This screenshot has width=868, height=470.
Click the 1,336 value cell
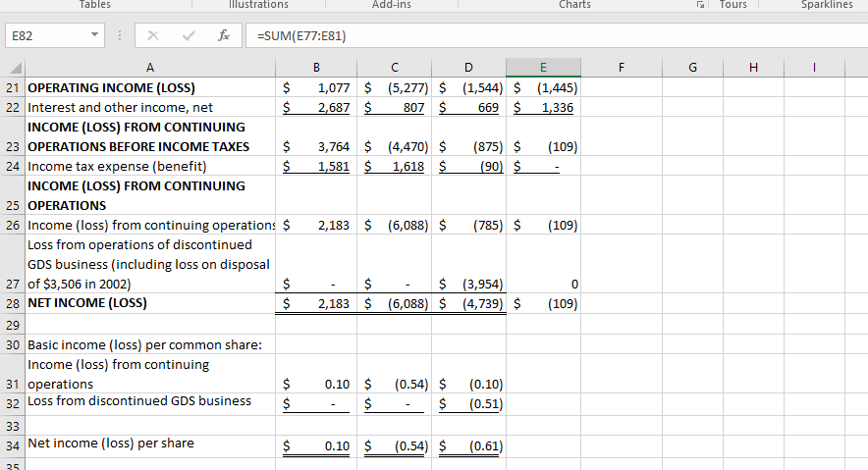543,107
